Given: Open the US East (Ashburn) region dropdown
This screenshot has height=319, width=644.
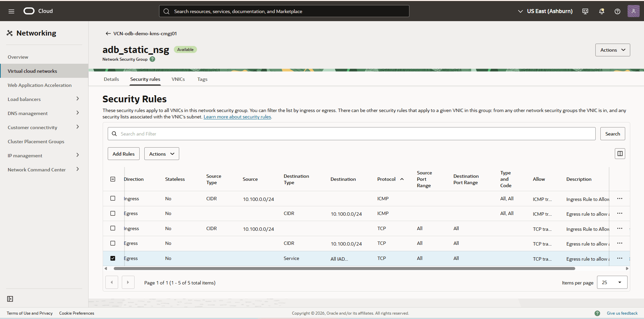Looking at the screenshot, I should (x=545, y=11).
